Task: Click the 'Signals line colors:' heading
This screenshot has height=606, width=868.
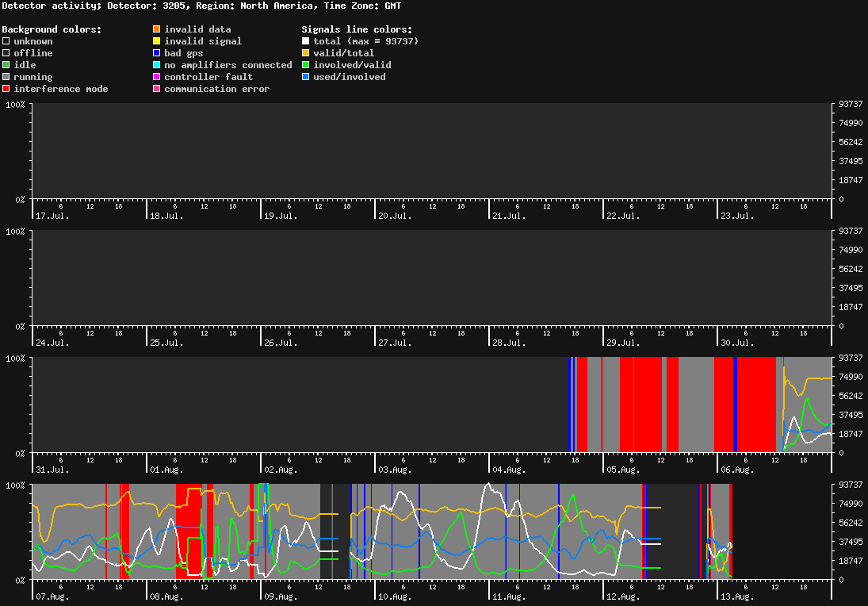Action: pyautogui.click(x=357, y=29)
